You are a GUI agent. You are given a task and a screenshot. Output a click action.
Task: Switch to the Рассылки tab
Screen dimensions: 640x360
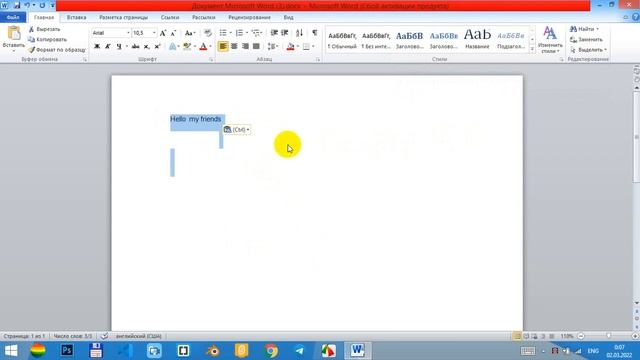pos(203,18)
